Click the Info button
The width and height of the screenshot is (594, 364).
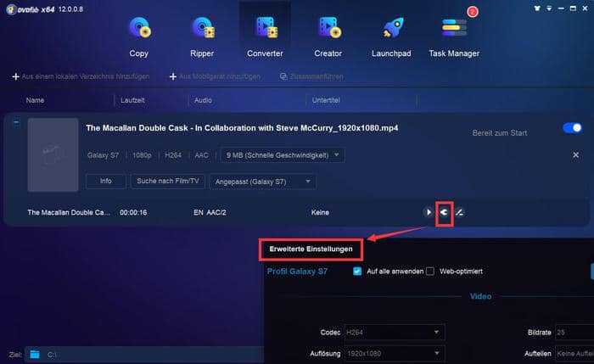[106, 181]
